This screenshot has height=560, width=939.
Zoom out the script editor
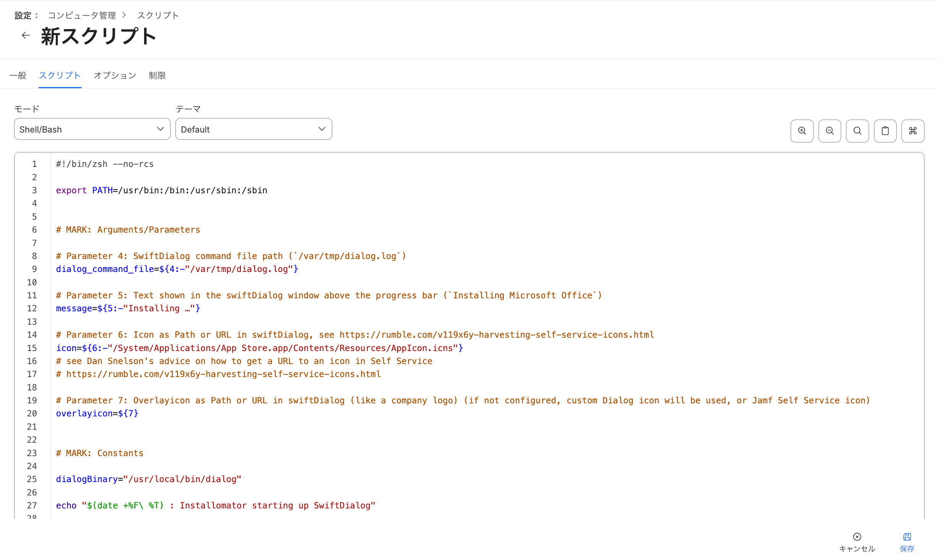pos(830,131)
